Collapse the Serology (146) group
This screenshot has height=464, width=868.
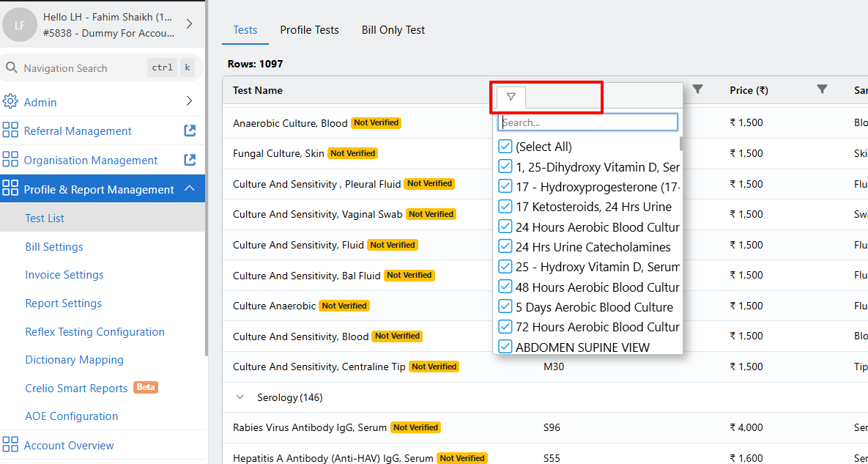pyautogui.click(x=240, y=397)
